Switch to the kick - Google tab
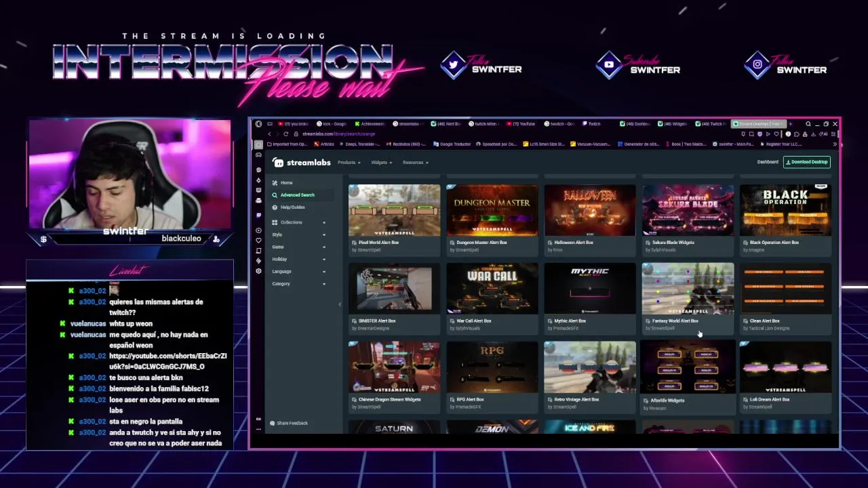 pyautogui.click(x=331, y=124)
